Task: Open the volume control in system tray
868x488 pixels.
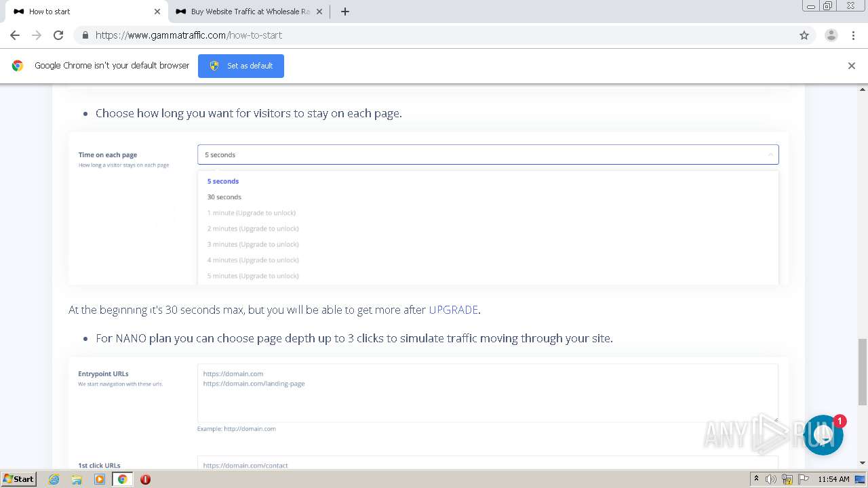Action: click(771, 479)
